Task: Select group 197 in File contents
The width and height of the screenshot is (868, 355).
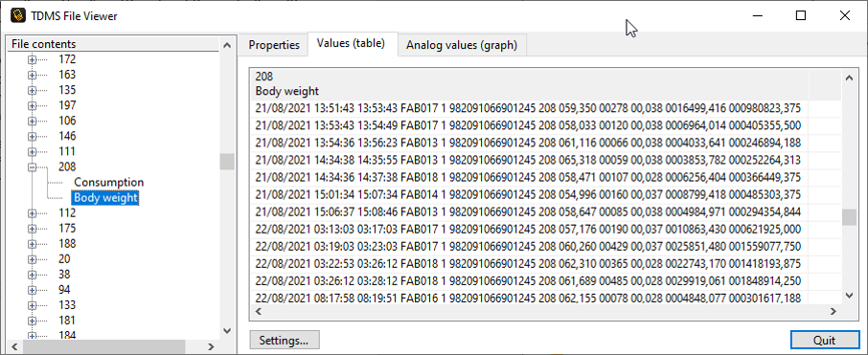Action: [67, 105]
